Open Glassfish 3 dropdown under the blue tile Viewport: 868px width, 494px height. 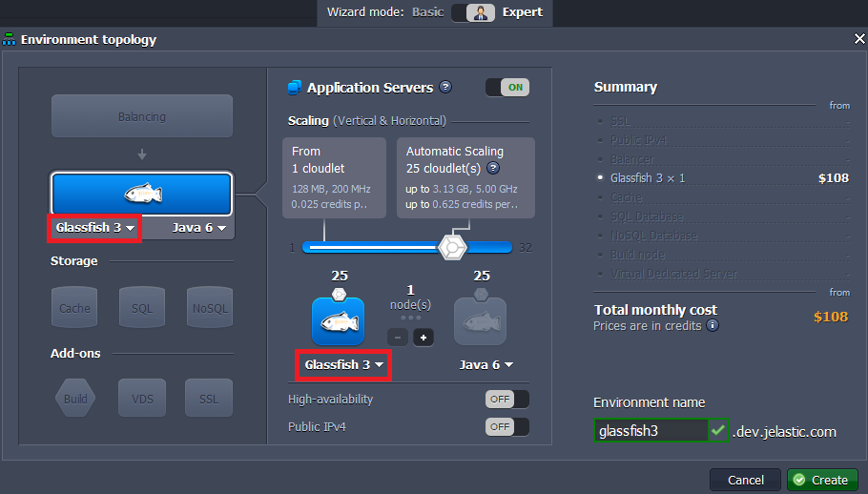click(94, 227)
